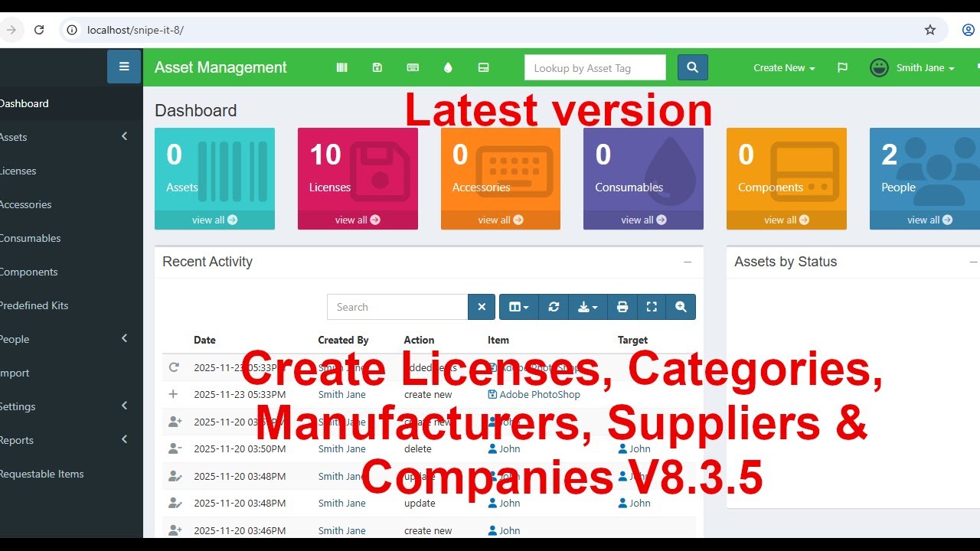Screen dimensions: 980x551
Task: Open the browser profile avatar
Action: 969,30
